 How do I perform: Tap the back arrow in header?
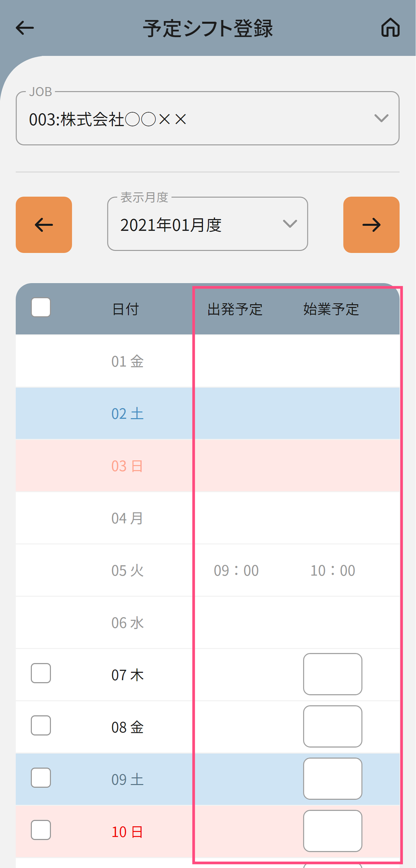pyautogui.click(x=25, y=28)
